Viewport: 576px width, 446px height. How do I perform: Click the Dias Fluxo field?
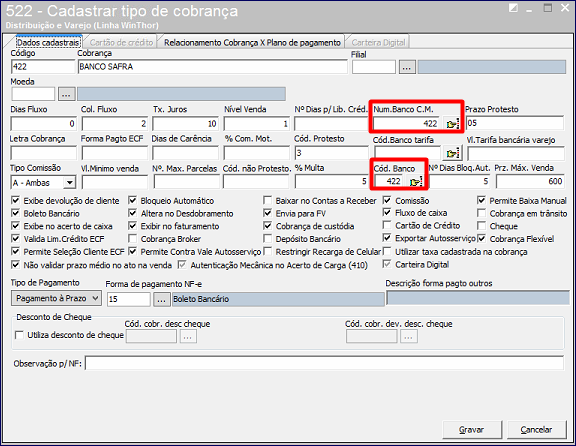coord(43,124)
